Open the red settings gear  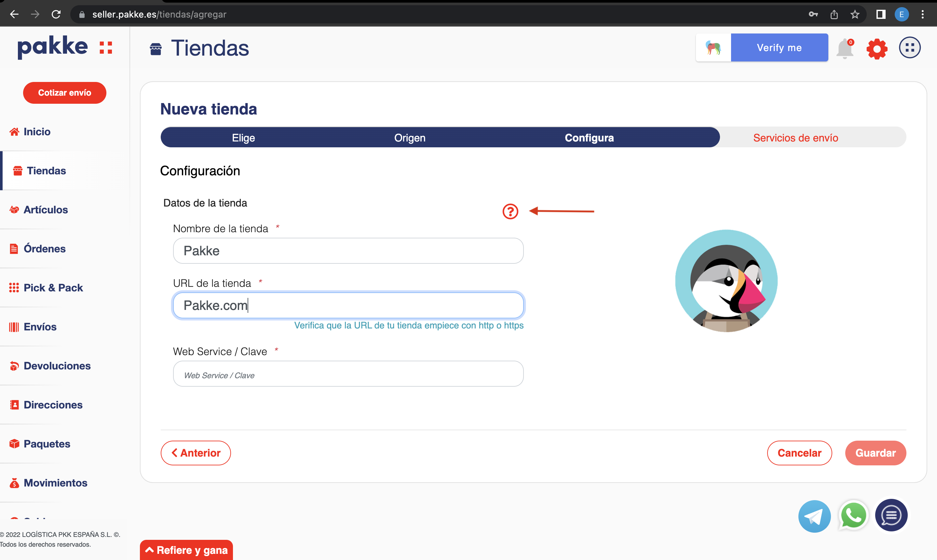(876, 49)
